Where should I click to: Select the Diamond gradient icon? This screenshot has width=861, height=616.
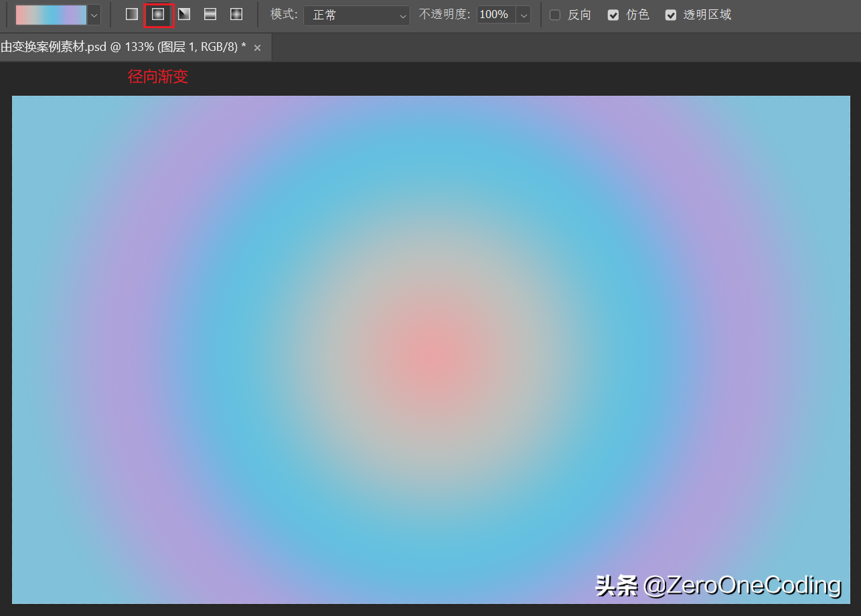click(236, 14)
